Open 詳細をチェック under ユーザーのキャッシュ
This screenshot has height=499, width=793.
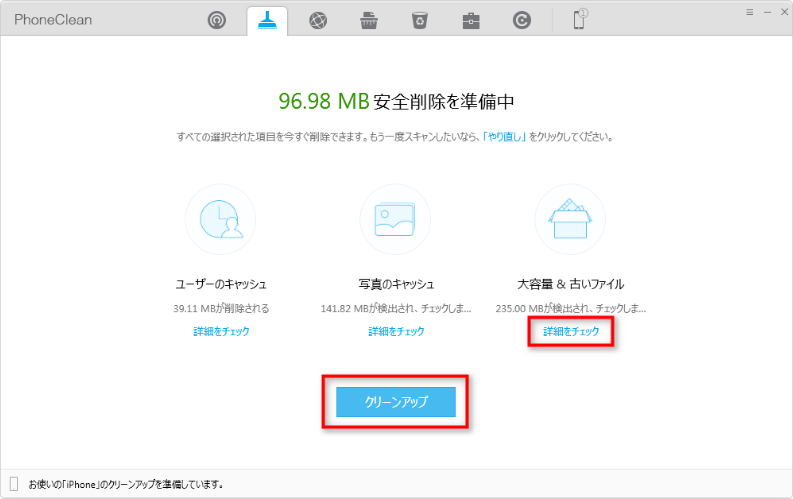(x=221, y=331)
